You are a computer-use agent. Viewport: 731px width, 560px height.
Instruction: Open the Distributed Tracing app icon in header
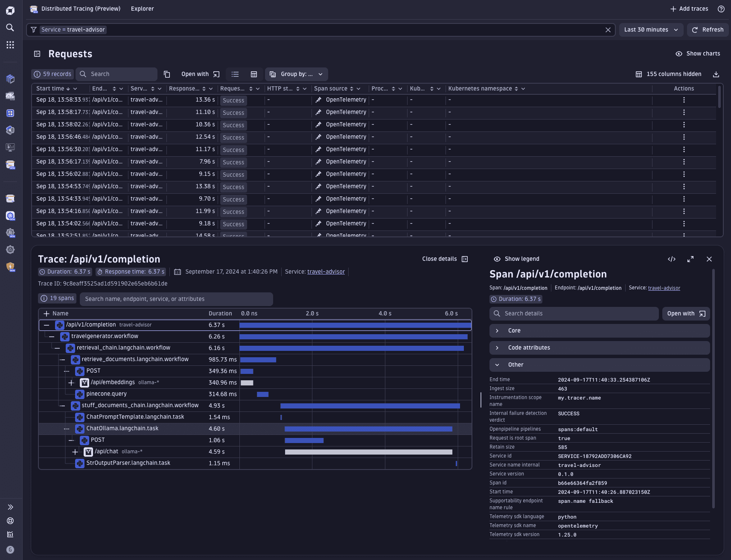34,9
